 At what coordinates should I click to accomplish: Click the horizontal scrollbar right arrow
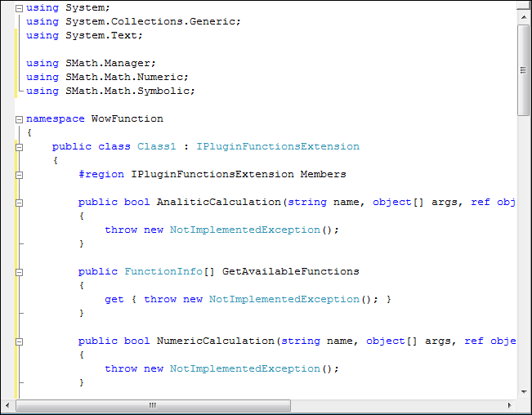(x=508, y=405)
